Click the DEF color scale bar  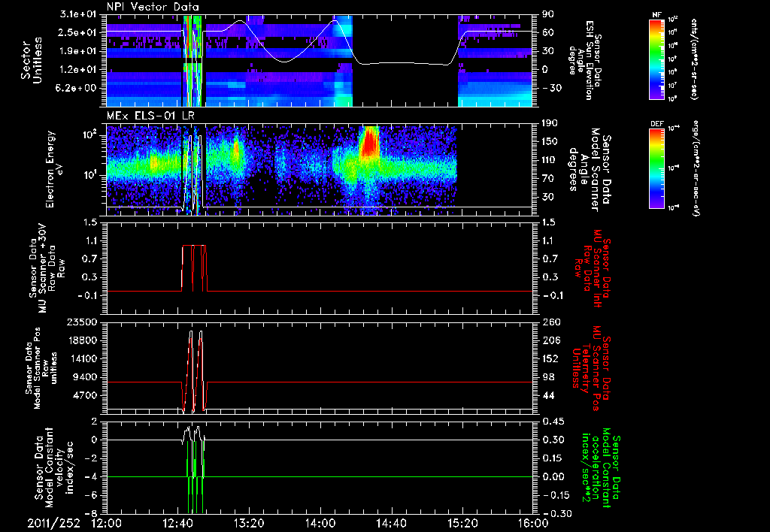[657, 168]
